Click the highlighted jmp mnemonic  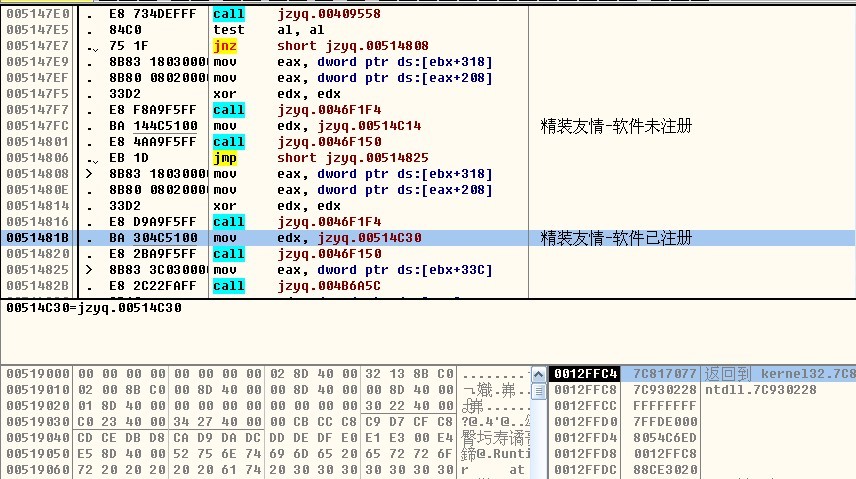click(225, 158)
